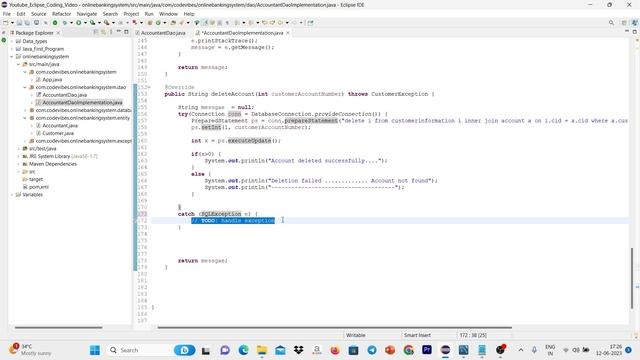This screenshot has height=360, width=640.
Task: Open the Source menu
Action: click(38, 14)
